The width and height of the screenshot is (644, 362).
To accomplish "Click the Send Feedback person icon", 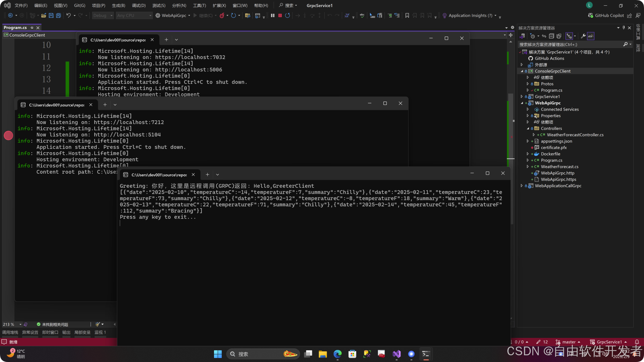I will 638,15.
